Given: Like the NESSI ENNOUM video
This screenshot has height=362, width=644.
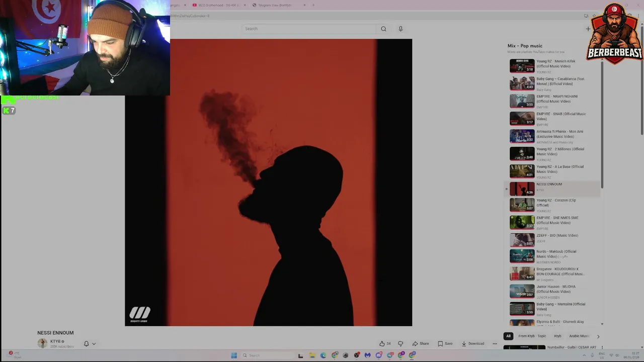Looking at the screenshot, I should (385, 343).
